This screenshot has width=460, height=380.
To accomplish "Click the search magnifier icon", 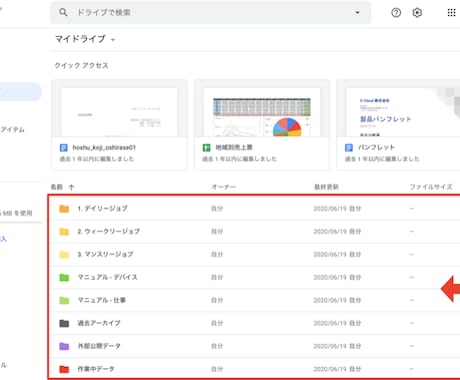I will coord(63,13).
